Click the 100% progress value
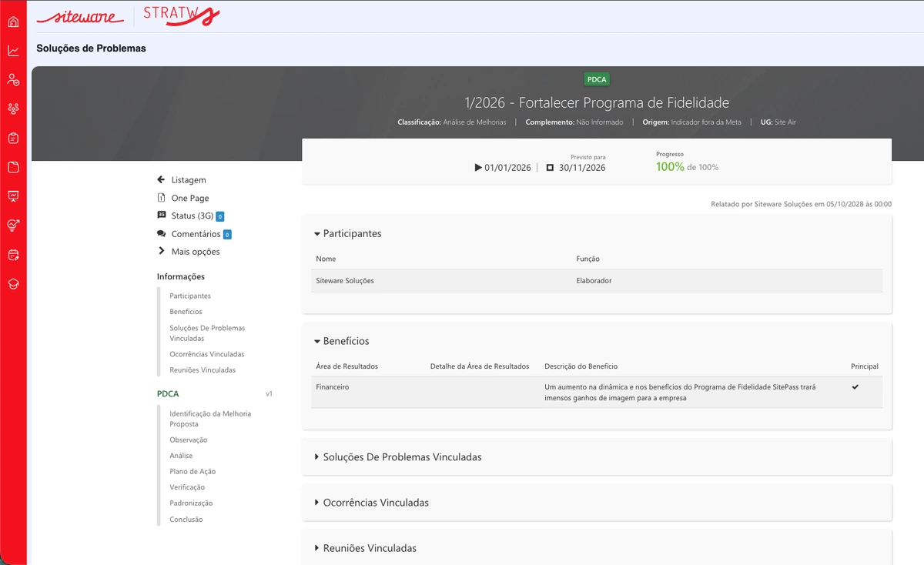 point(670,166)
